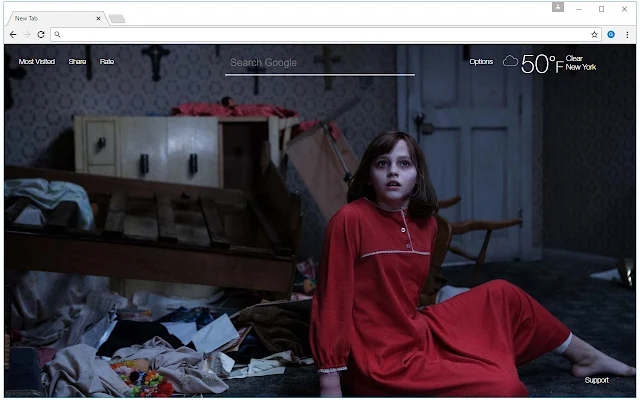Close the New Tab tab
Image resolution: width=640 pixels, height=400 pixels.
[x=98, y=18]
